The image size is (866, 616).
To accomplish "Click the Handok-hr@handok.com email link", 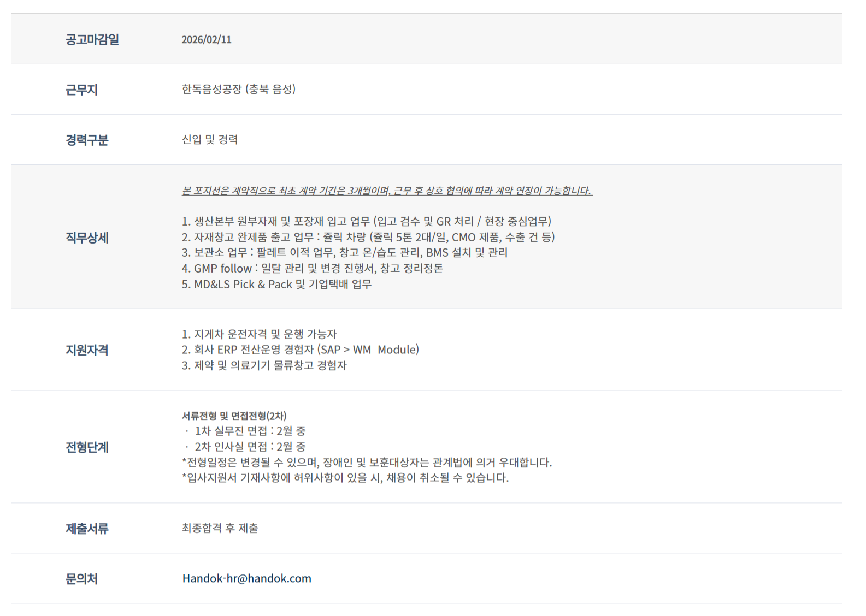I will click(x=246, y=578).
